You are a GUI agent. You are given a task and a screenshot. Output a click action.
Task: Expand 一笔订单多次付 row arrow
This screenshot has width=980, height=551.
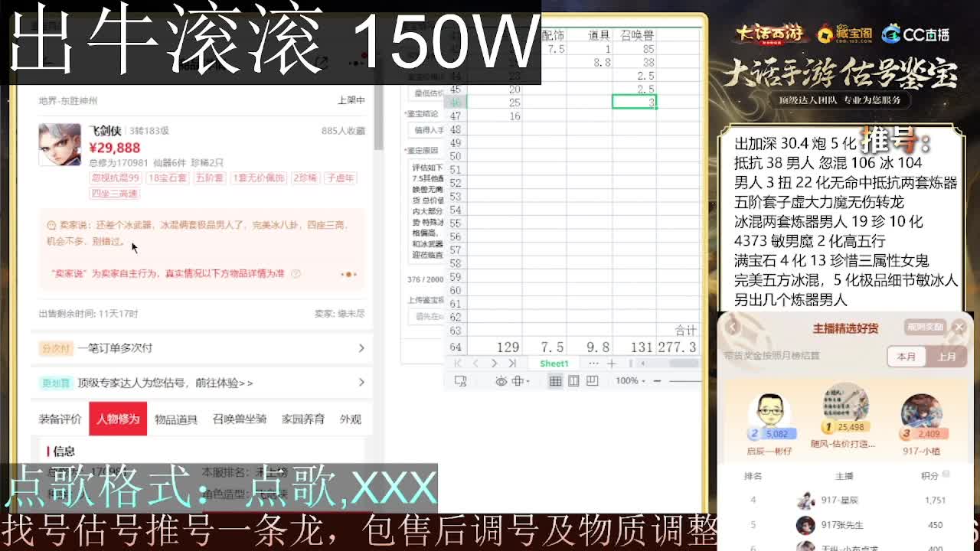pyautogui.click(x=361, y=348)
